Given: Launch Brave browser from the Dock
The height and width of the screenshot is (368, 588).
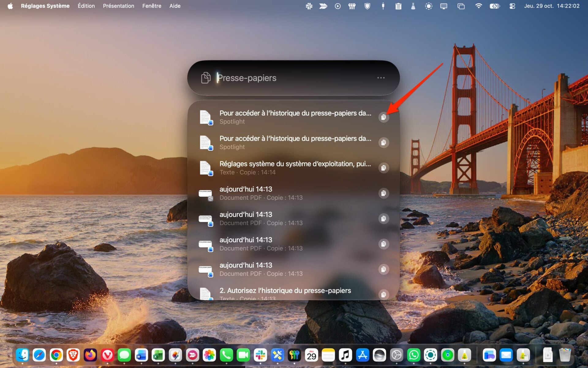Looking at the screenshot, I should click(x=73, y=355).
